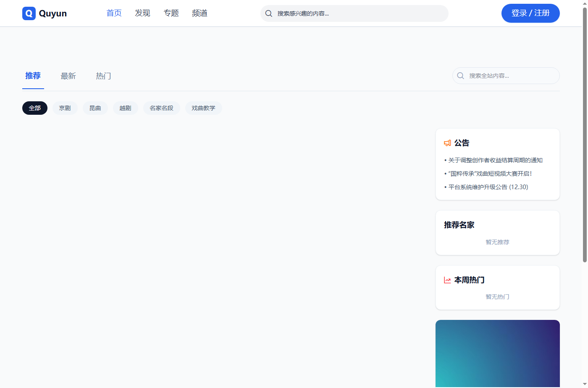Click the magnifier icon in top search bar
This screenshot has width=588, height=388.
pos(269,13)
